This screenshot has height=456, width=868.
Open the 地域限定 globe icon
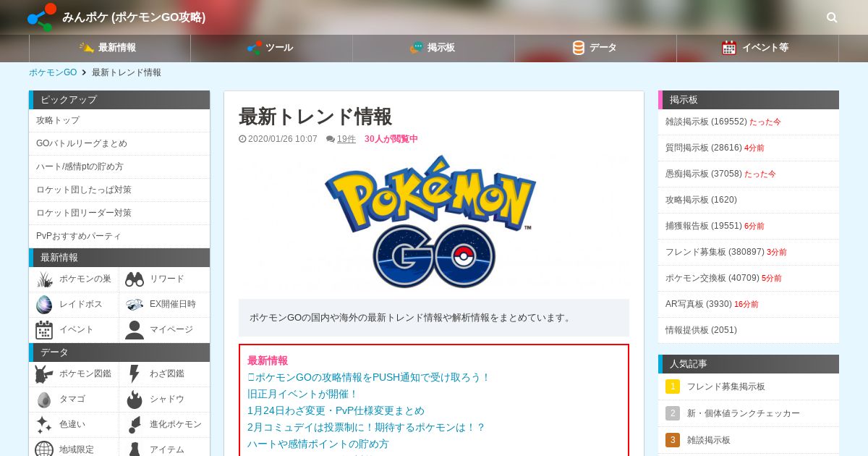point(44,449)
